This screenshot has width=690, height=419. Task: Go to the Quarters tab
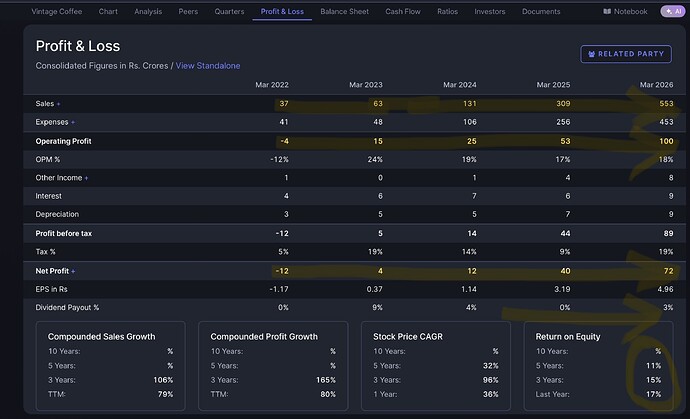(x=229, y=11)
